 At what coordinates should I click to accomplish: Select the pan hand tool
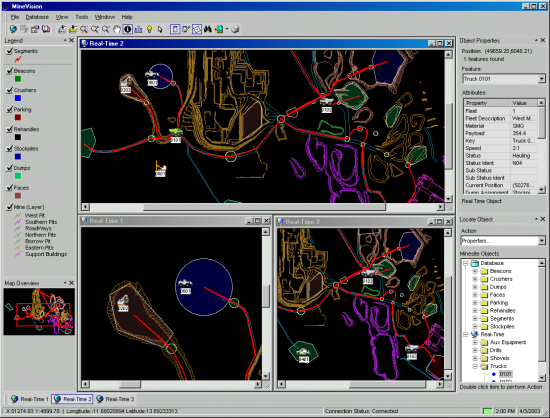click(117, 29)
